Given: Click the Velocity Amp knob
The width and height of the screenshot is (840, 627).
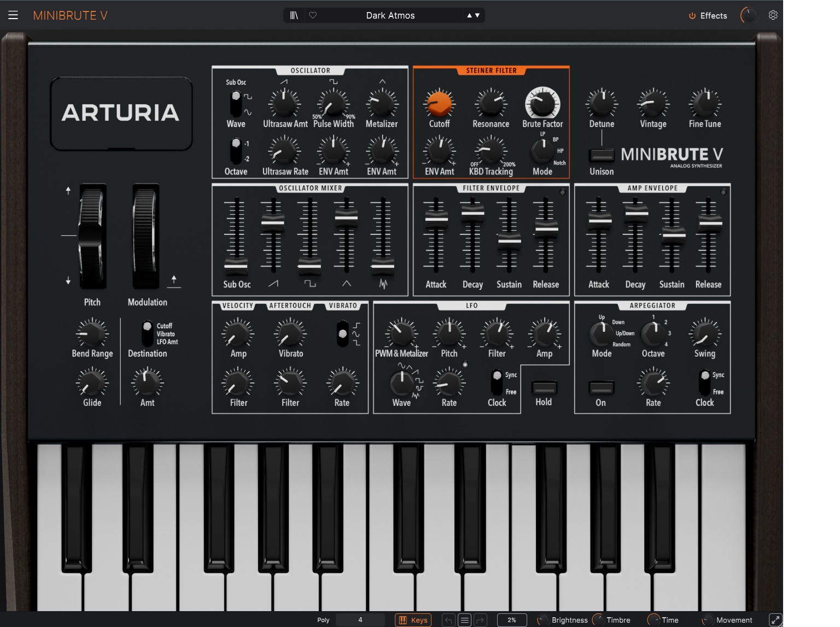Looking at the screenshot, I should [238, 333].
